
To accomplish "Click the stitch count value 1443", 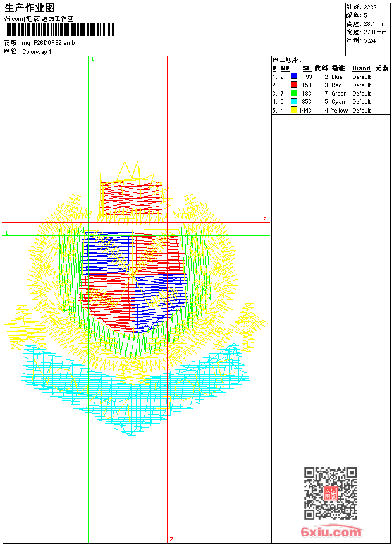I will pos(305,110).
